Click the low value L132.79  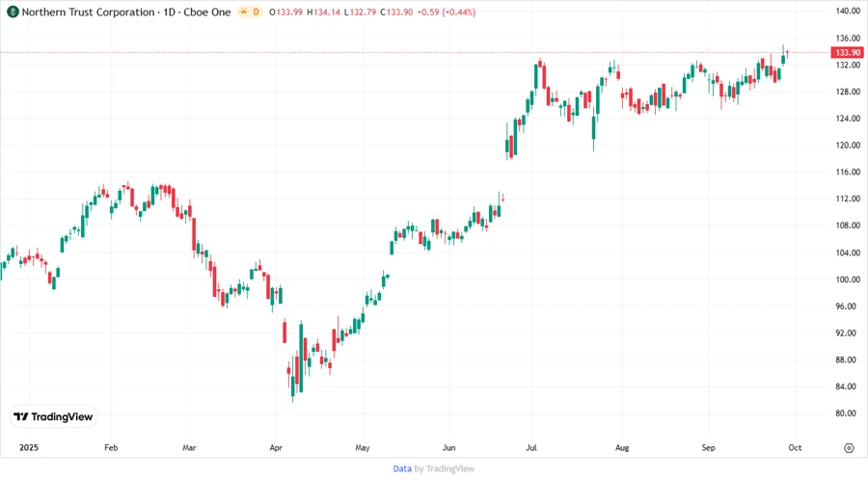360,13
